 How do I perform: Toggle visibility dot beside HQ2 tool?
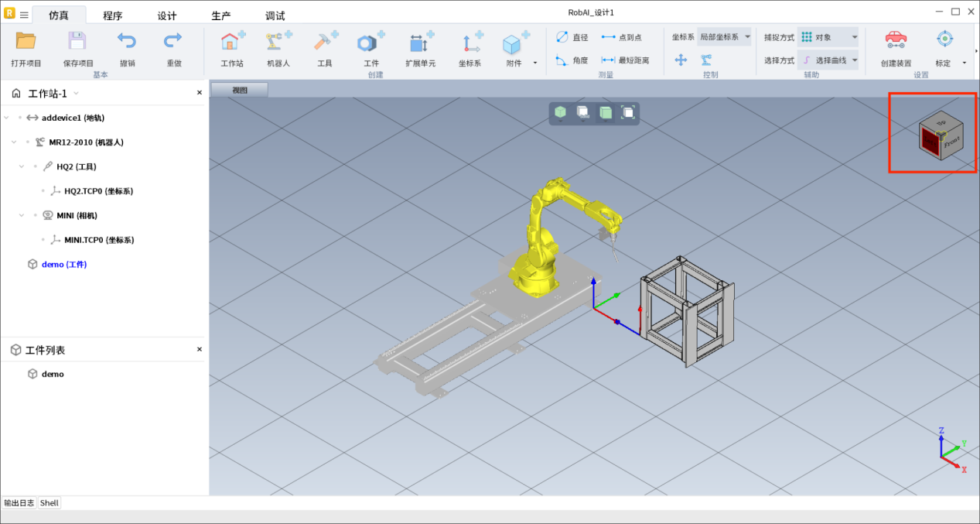click(x=35, y=166)
